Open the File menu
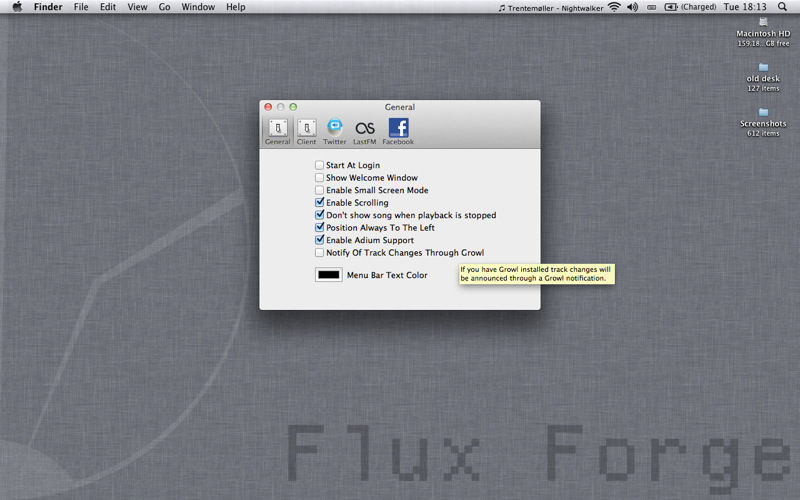The image size is (800, 500). click(81, 7)
